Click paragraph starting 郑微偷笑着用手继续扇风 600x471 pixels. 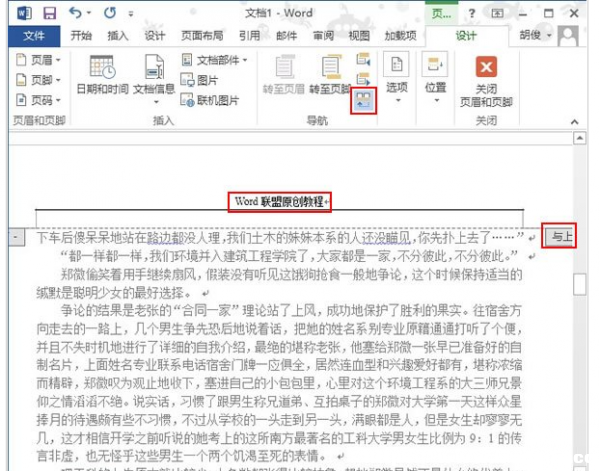tap(279, 284)
